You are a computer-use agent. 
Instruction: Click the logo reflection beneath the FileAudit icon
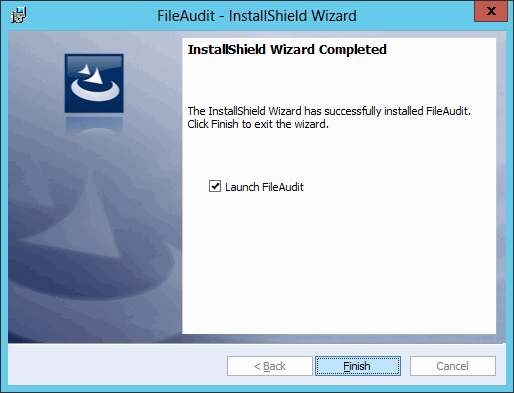pyautogui.click(x=94, y=123)
